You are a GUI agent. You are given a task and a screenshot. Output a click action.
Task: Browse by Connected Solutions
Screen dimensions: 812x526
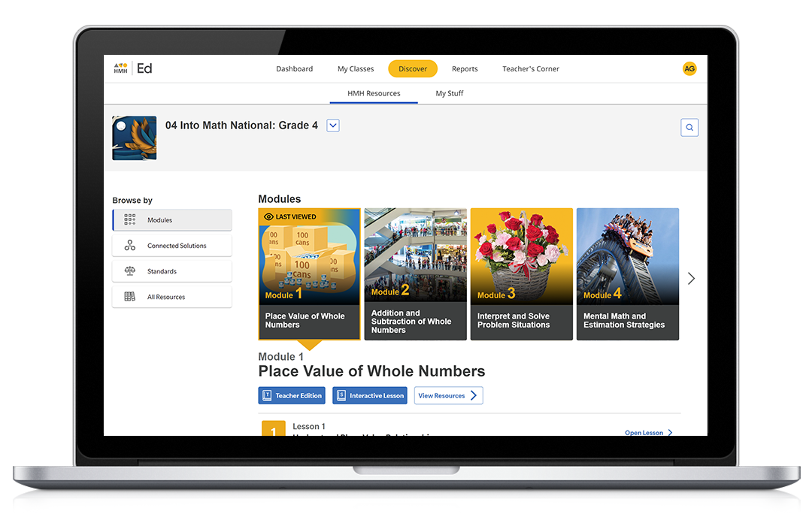pyautogui.click(x=172, y=246)
